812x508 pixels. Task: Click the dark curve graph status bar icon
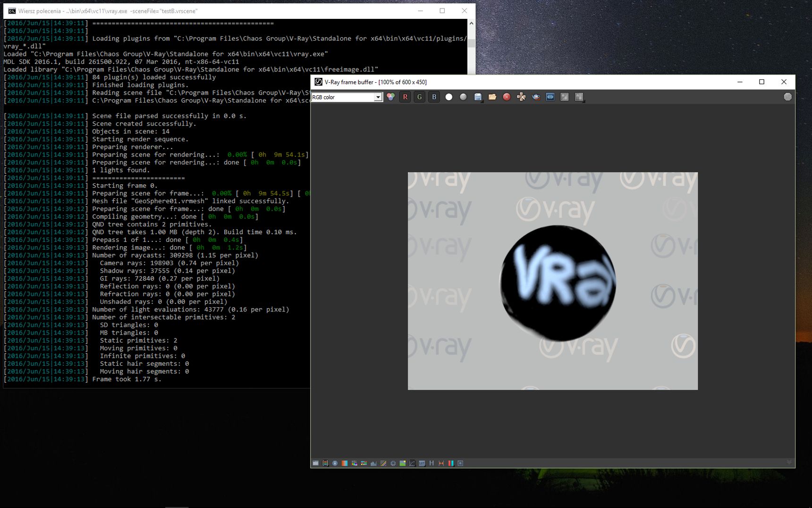pyautogui.click(x=412, y=463)
